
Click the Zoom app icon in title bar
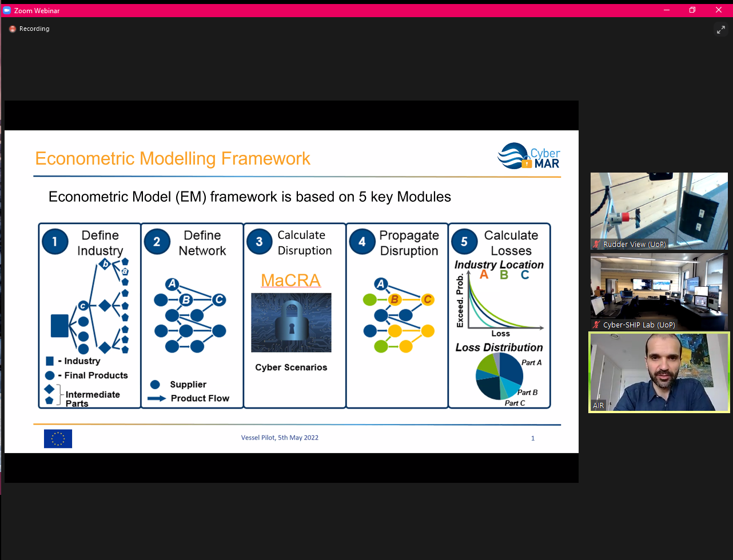click(x=7, y=10)
